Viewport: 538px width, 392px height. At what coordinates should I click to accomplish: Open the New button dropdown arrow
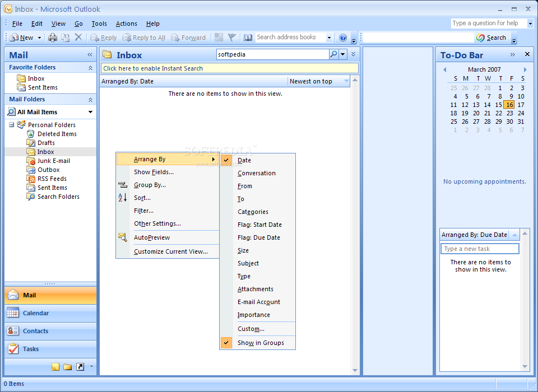tap(39, 38)
